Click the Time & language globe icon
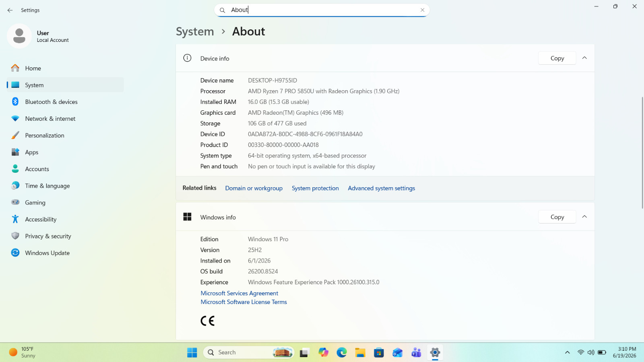This screenshot has width=644, height=362. click(15, 186)
